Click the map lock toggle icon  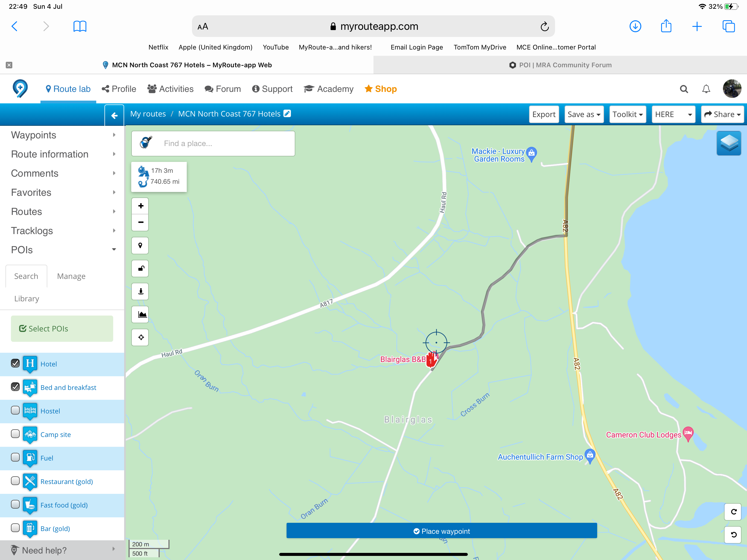(x=141, y=269)
